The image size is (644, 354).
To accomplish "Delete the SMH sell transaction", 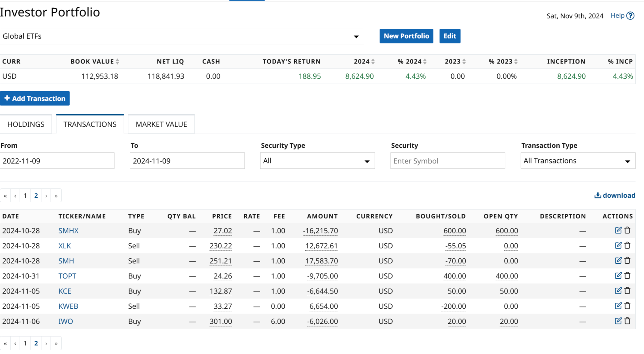I will [x=627, y=261].
